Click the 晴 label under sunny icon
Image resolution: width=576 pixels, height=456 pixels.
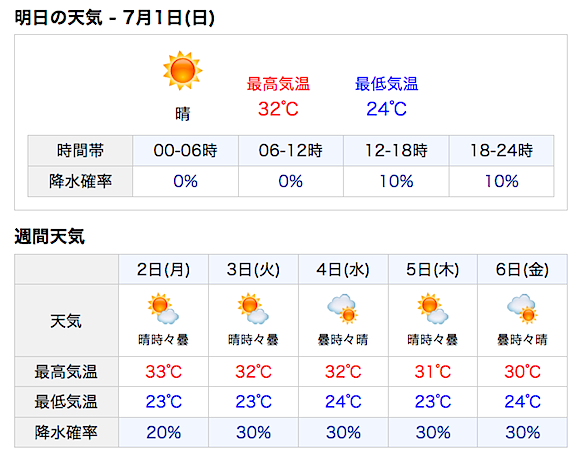pyautogui.click(x=183, y=114)
